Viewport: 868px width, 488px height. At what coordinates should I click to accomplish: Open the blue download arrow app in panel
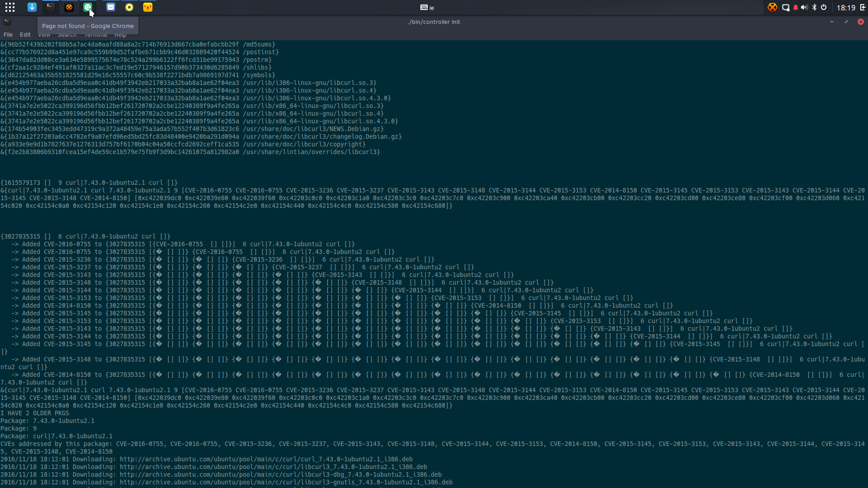[32, 7]
